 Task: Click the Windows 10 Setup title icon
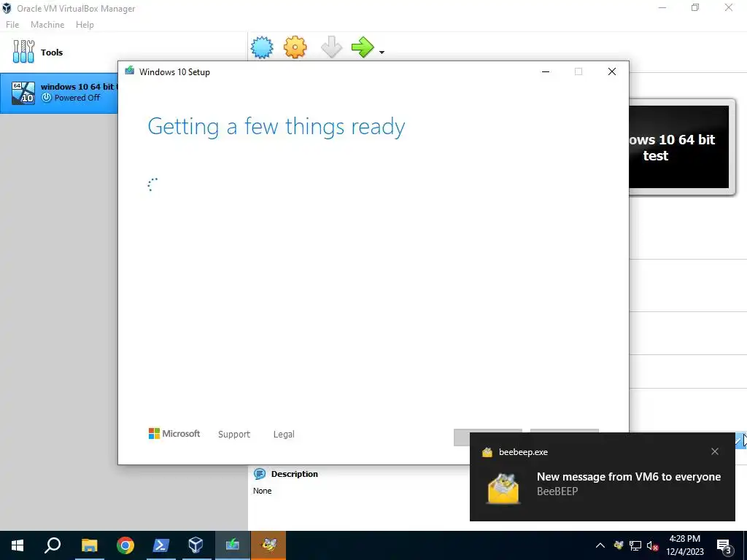[130, 71]
